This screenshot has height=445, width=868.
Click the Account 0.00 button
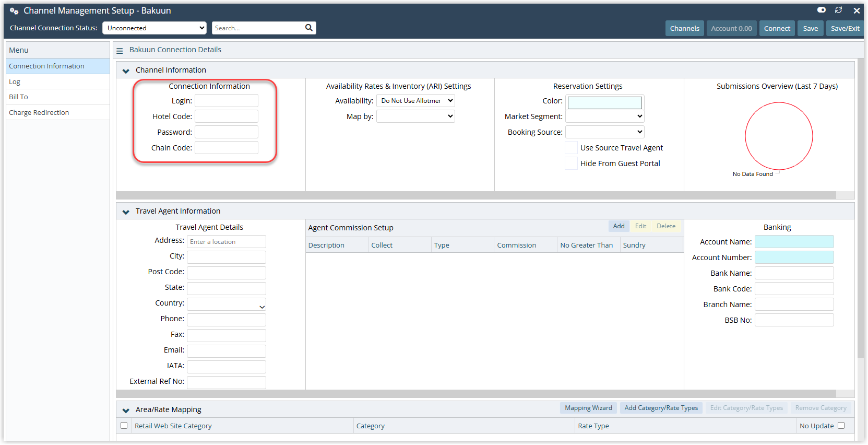731,28
